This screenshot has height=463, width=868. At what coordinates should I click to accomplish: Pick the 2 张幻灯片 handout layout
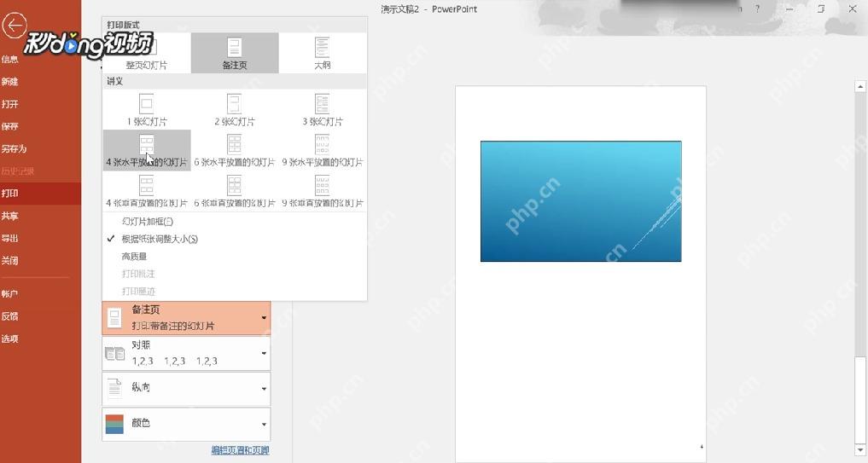click(x=235, y=109)
